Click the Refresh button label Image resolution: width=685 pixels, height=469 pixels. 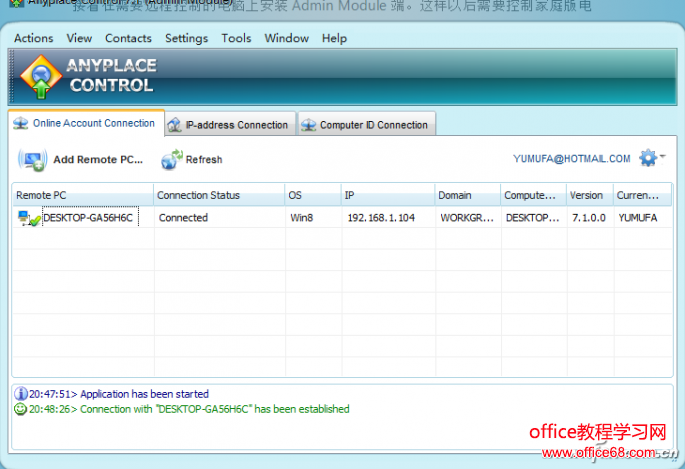204,160
